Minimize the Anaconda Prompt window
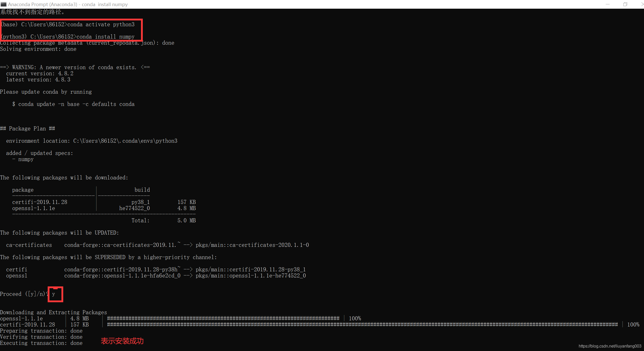The height and width of the screenshot is (351, 644). pyautogui.click(x=608, y=4)
